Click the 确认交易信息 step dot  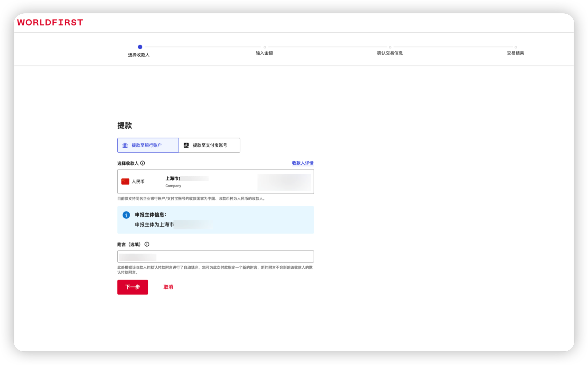point(390,47)
